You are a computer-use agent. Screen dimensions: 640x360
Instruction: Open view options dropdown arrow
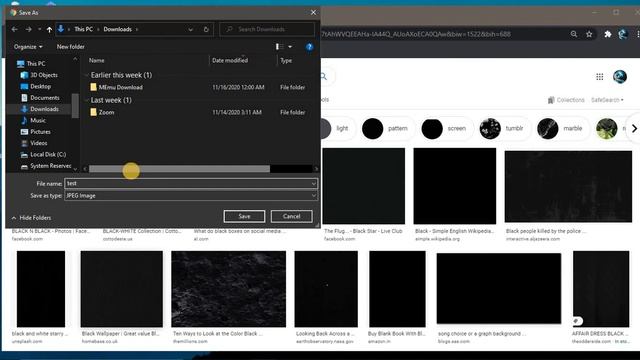point(290,47)
